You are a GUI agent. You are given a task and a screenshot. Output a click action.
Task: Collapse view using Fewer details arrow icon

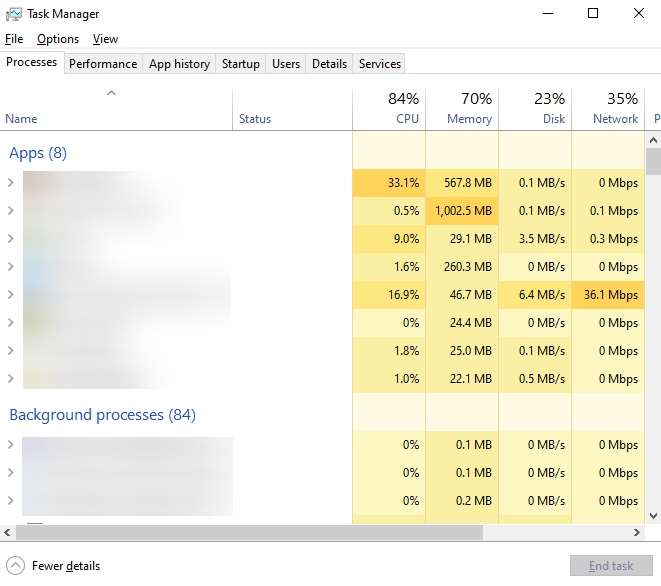[x=15, y=565]
